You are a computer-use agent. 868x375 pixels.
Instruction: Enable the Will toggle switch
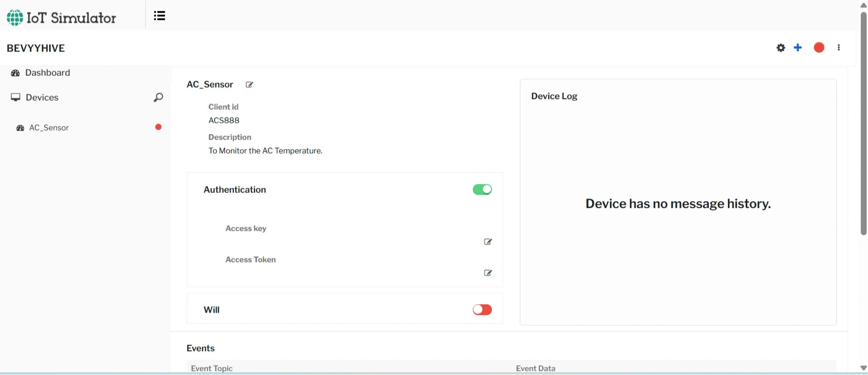pyautogui.click(x=482, y=309)
